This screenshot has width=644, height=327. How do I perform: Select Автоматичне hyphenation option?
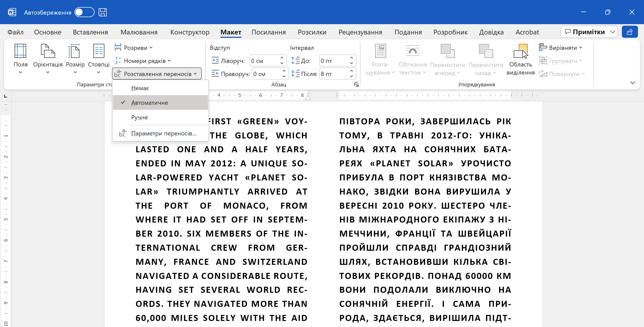tap(149, 103)
